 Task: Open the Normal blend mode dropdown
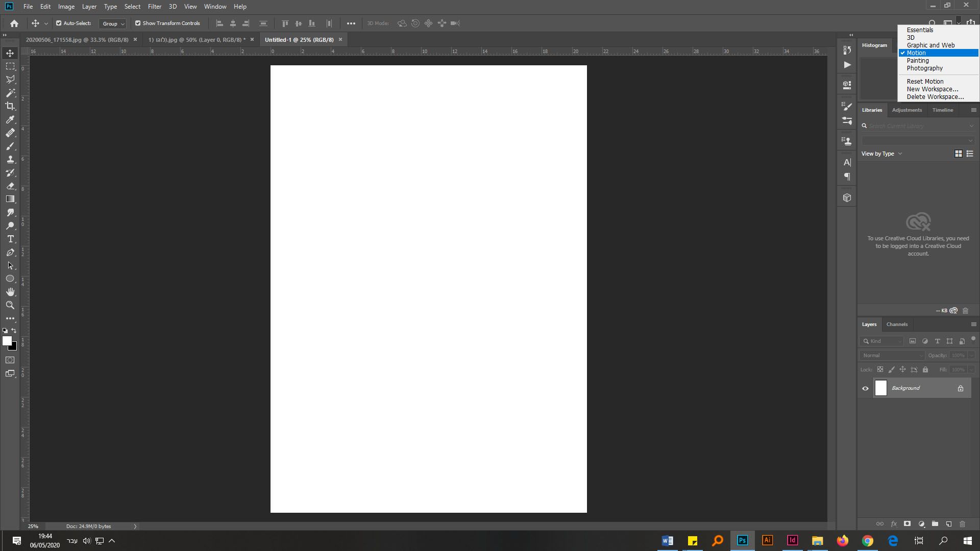[x=892, y=355]
